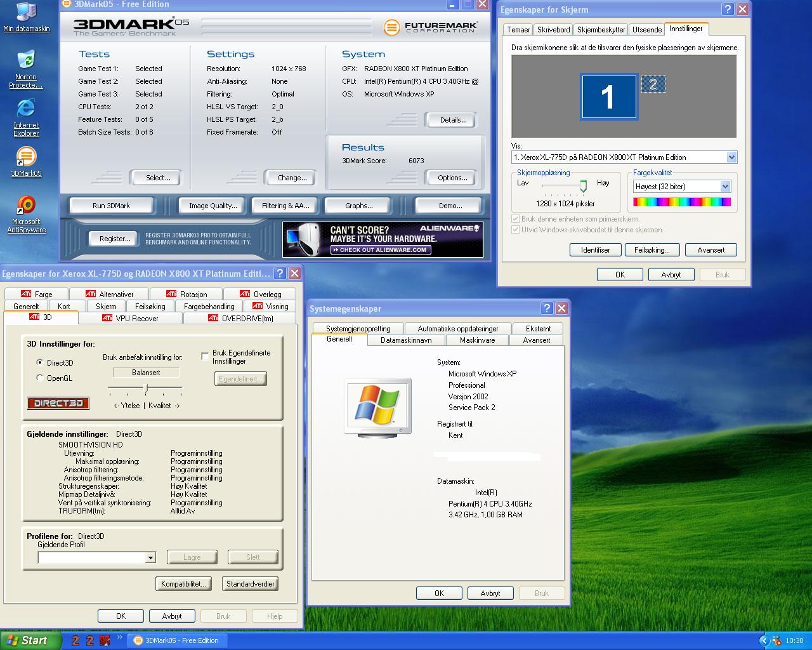The image size is (812, 650).
Task: Click the Feilsøking button in display properties
Action: click(652, 249)
